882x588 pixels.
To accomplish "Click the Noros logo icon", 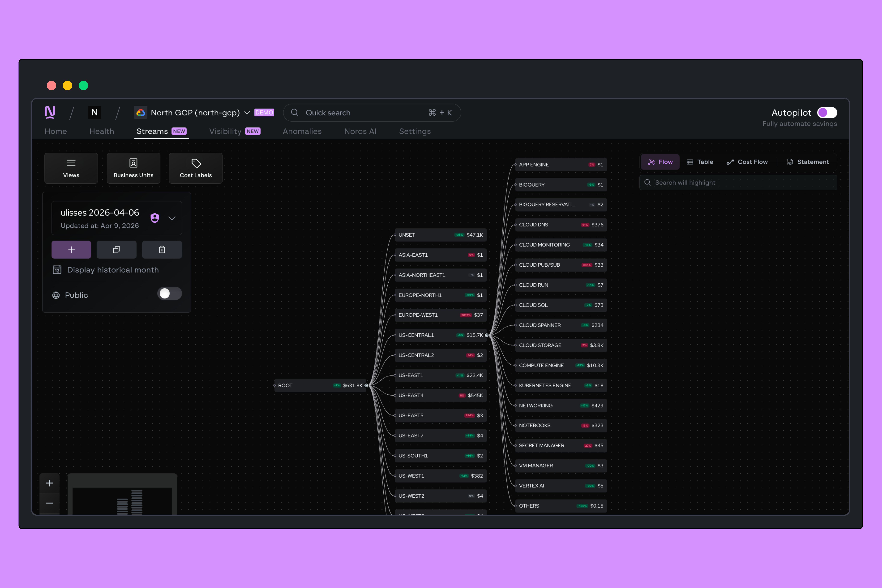I will (50, 112).
